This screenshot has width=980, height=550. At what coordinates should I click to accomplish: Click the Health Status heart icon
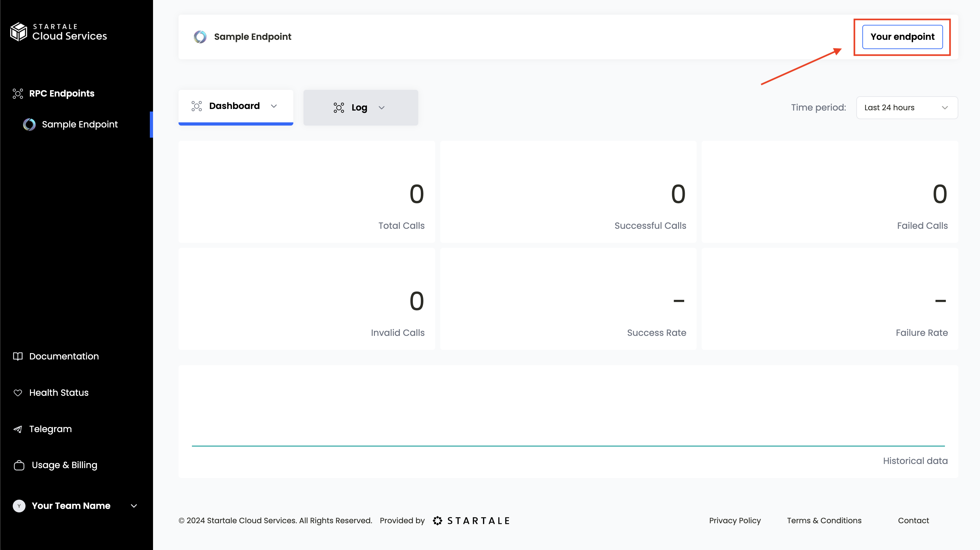(18, 393)
